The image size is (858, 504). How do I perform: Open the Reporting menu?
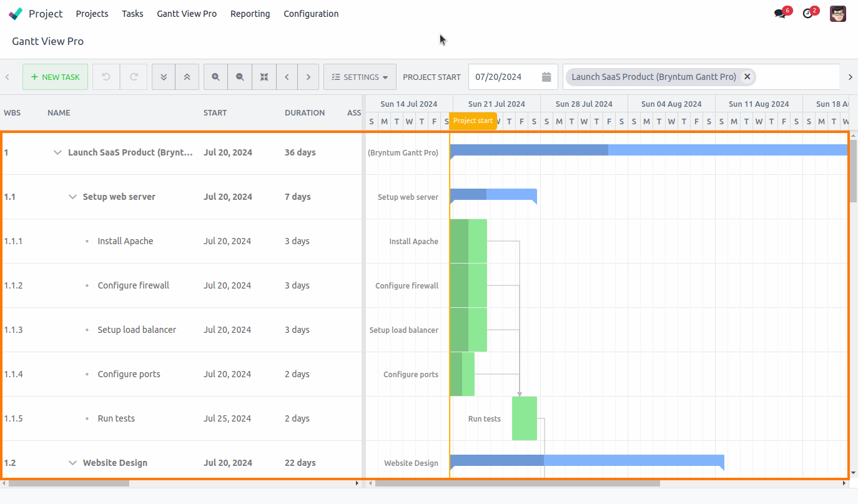pyautogui.click(x=250, y=13)
